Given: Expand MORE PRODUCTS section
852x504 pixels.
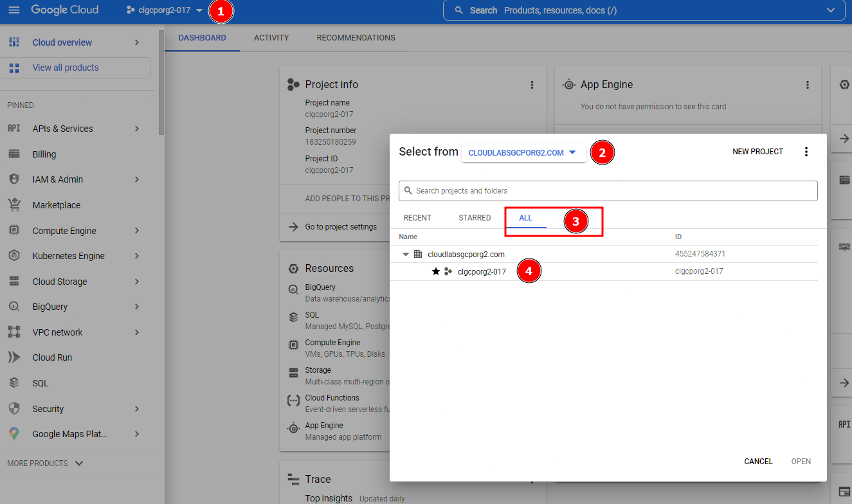Looking at the screenshot, I should tap(45, 463).
